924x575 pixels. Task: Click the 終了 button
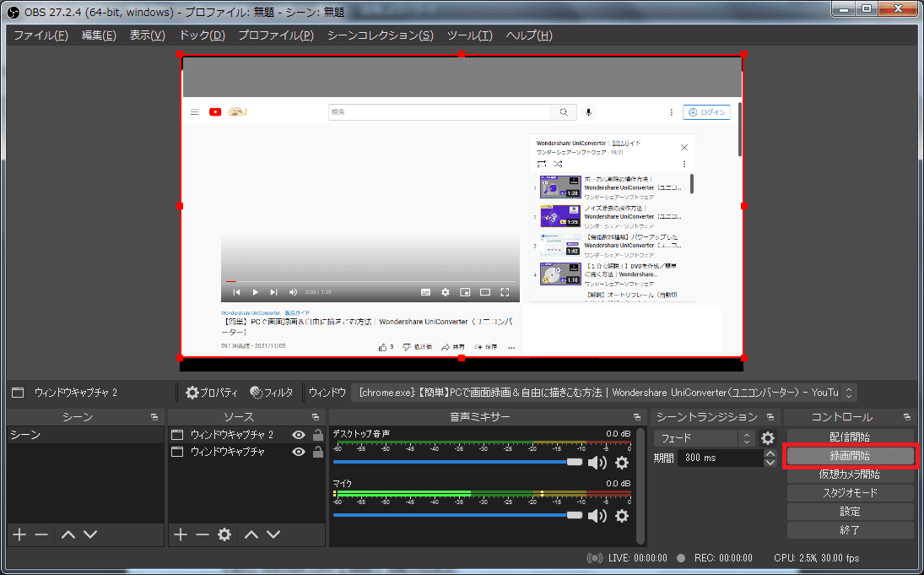850,530
